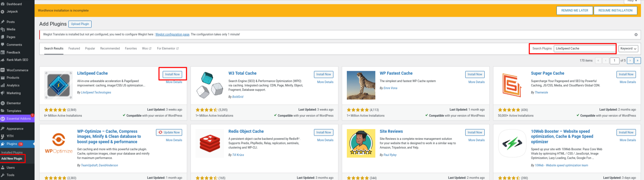Click the Pages sidebar icon

2,37
